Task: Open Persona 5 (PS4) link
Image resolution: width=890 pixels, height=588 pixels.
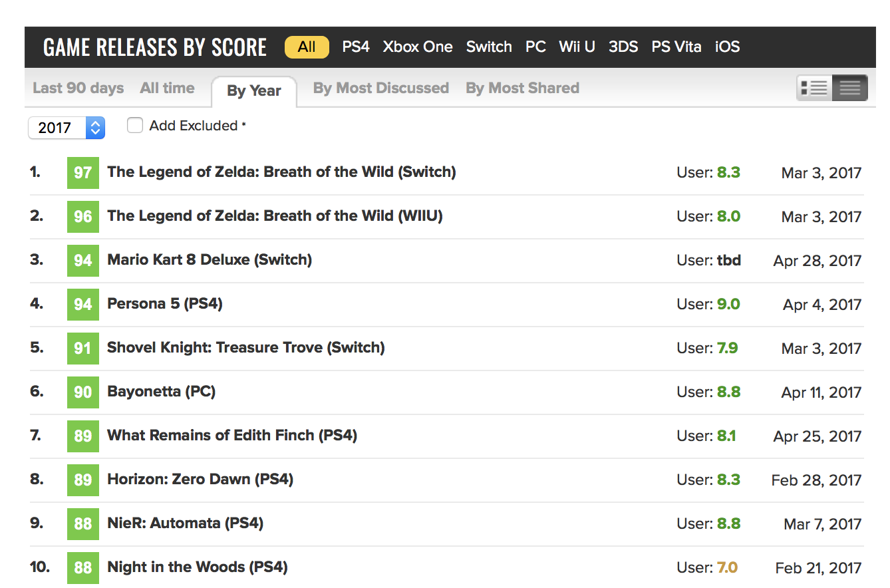Action: point(165,303)
